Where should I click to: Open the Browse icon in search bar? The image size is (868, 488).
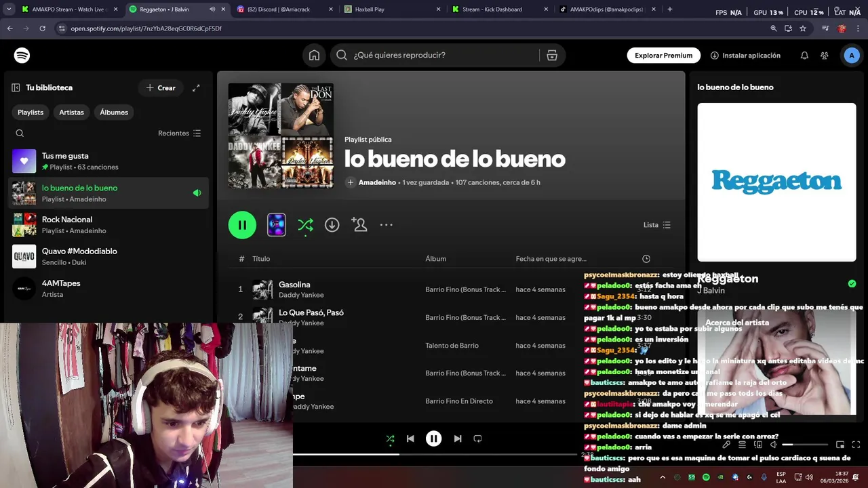pyautogui.click(x=552, y=56)
